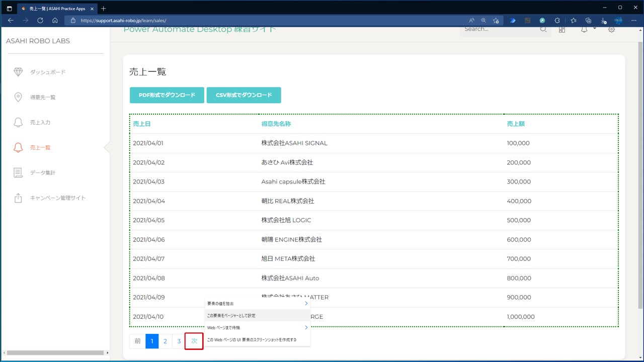Open 売上一覧 in sidebar

[x=40, y=147]
